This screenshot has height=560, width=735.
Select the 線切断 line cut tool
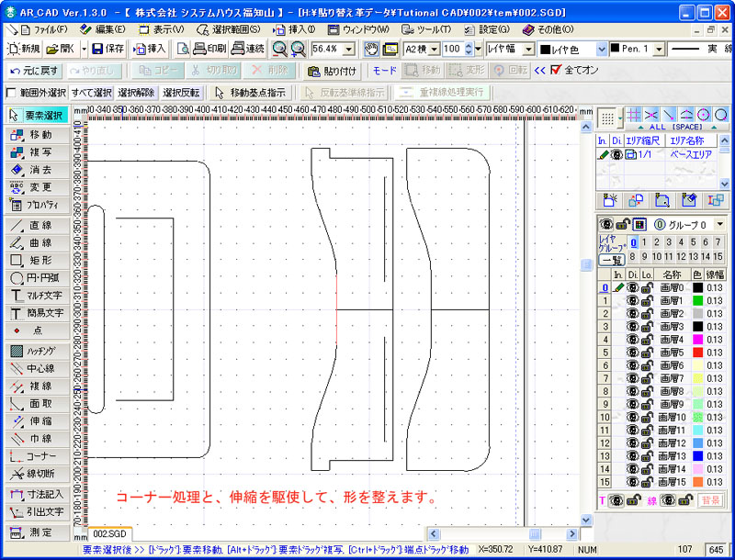[x=38, y=474]
